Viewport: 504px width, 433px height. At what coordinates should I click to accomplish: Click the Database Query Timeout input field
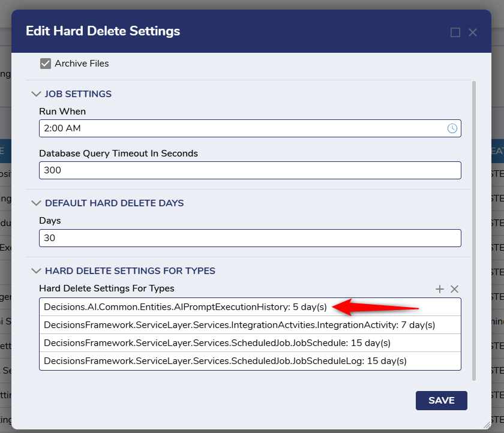click(x=250, y=170)
